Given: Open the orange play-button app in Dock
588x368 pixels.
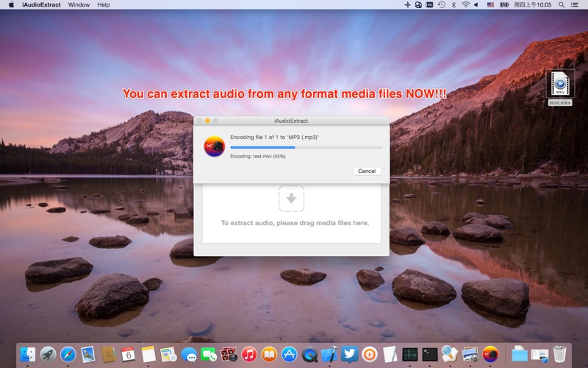Looking at the screenshot, I should [x=370, y=354].
